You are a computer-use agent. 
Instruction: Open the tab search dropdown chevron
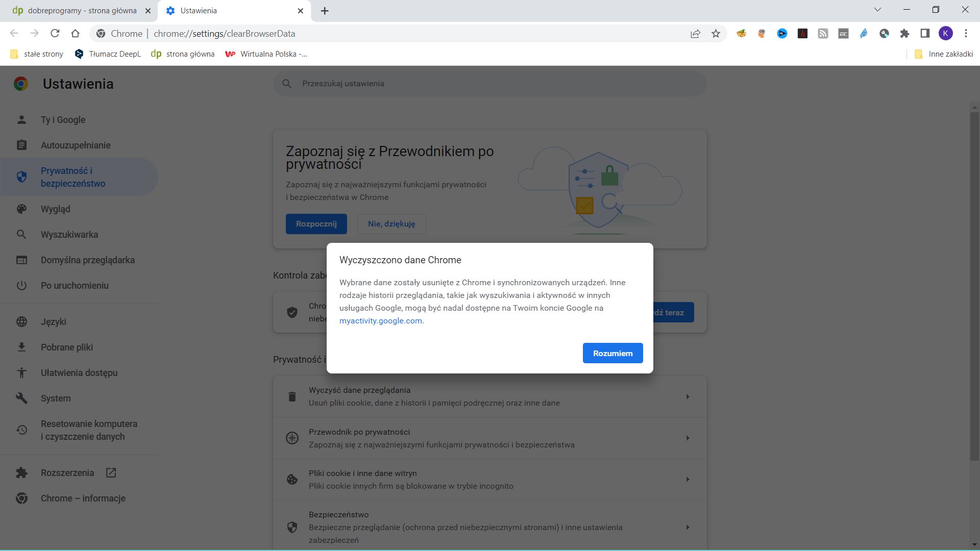(877, 9)
